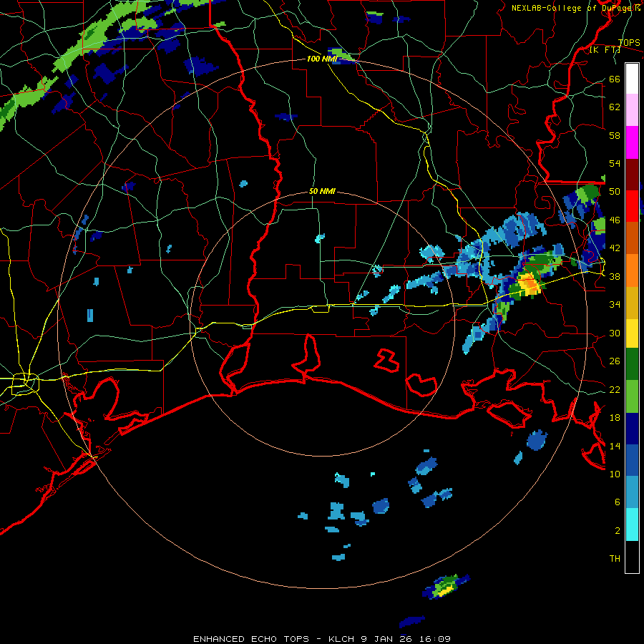Viewport: 644px width, 644px height.
Task: Select the light pink legend swatch
Action: pyautogui.click(x=632, y=110)
